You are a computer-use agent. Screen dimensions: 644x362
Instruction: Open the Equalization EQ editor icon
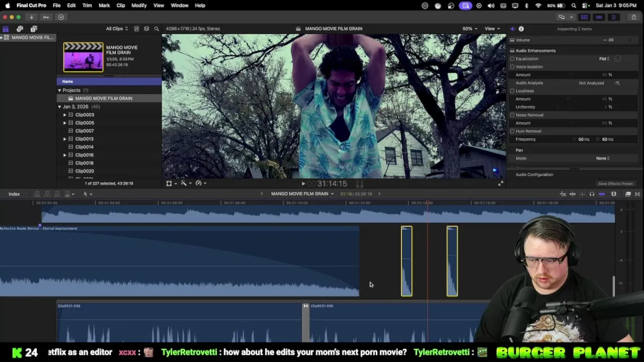pyautogui.click(x=617, y=59)
